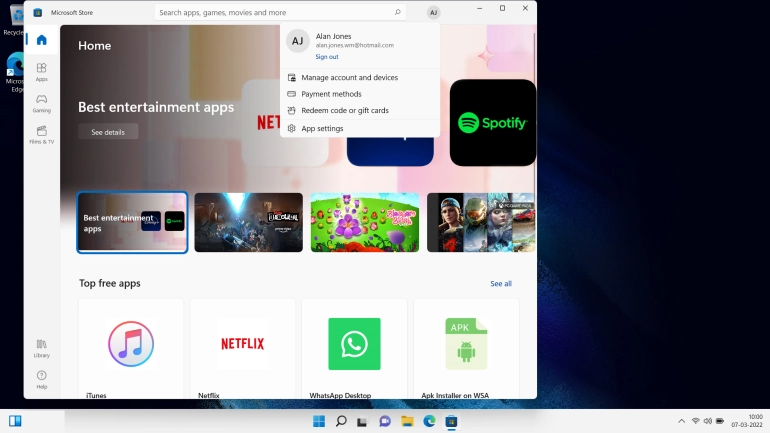Open the Spotify app tile
Image resolution: width=770 pixels, height=433 pixels.
(493, 123)
